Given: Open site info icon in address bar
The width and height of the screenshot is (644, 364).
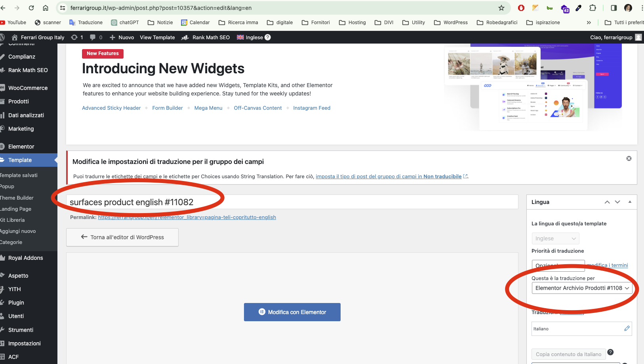Looking at the screenshot, I should (x=63, y=8).
